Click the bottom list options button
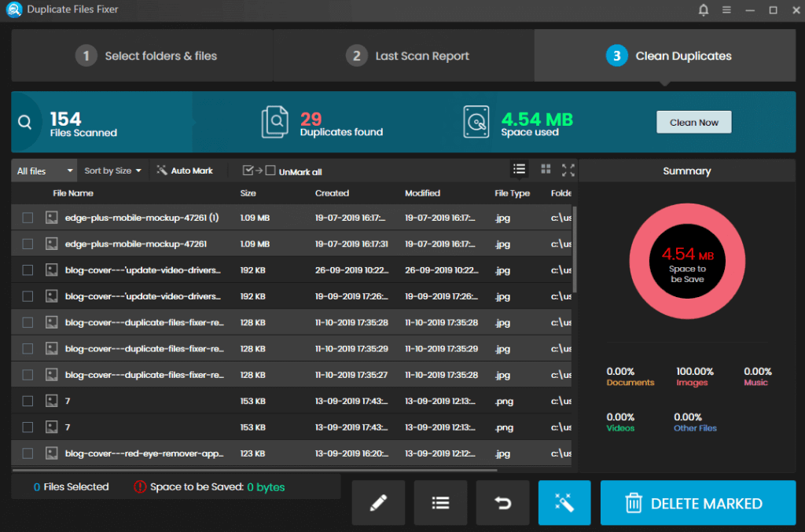The width and height of the screenshot is (805, 532). click(440, 503)
